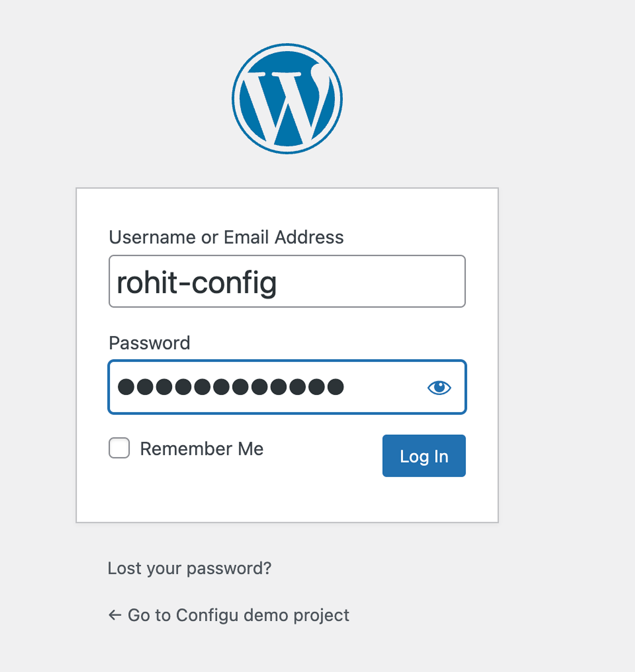635x672 pixels.
Task: Click on the masked password dots
Action: (231, 387)
